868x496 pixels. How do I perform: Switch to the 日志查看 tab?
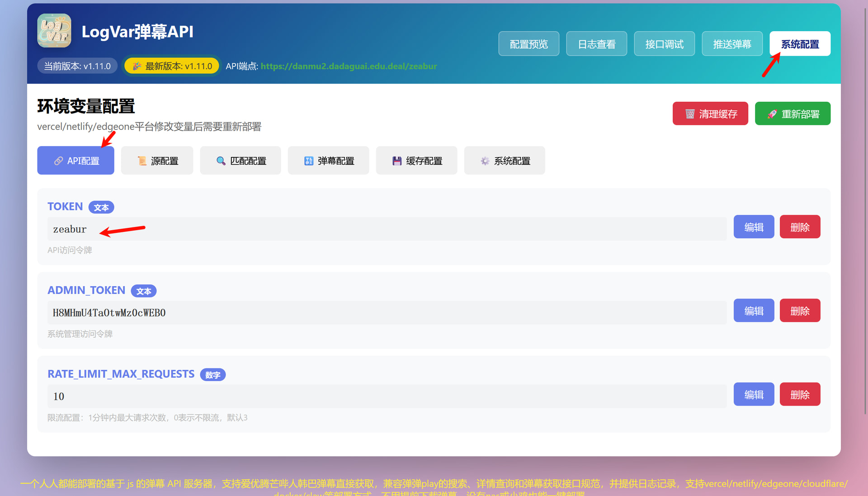point(596,44)
